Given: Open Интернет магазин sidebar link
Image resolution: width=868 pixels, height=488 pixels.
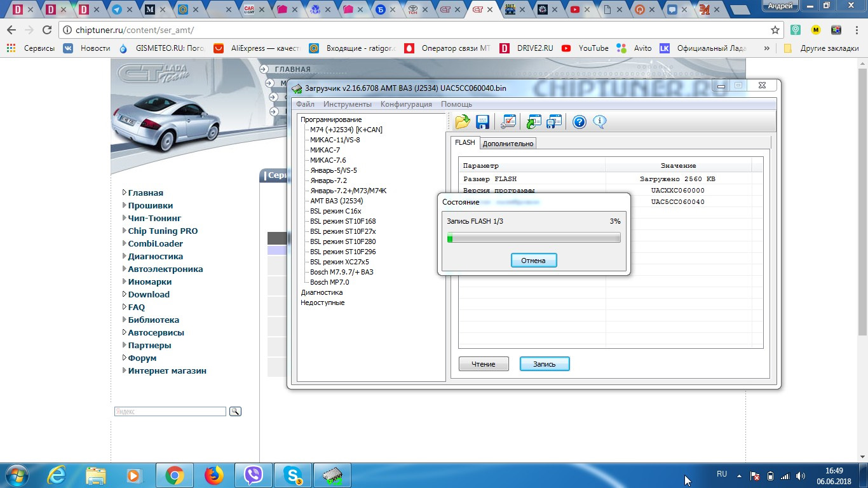Looking at the screenshot, I should [x=167, y=370].
